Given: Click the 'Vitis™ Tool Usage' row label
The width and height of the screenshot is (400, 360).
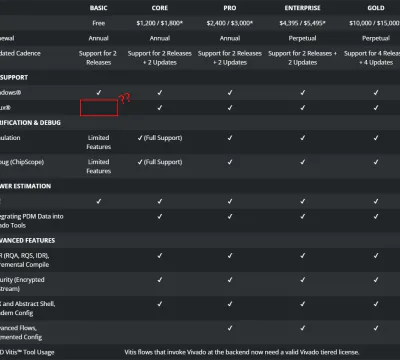Looking at the screenshot, I should pos(30,352).
